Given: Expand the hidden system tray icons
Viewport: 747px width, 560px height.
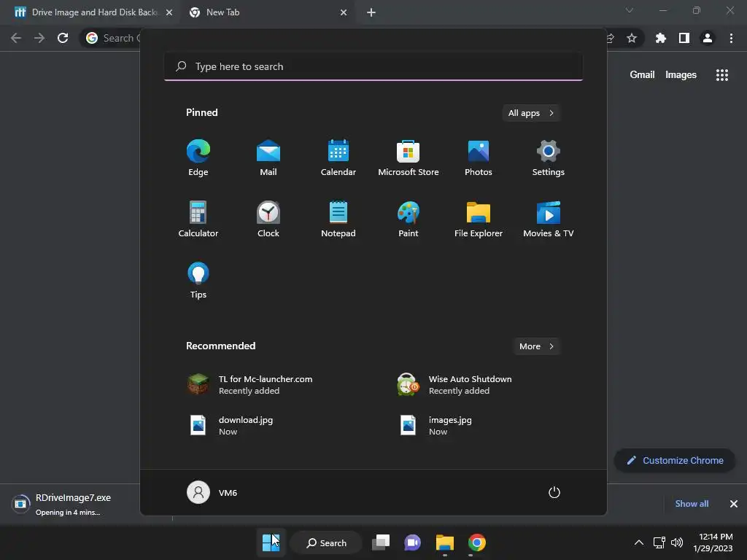Looking at the screenshot, I should pos(639,542).
